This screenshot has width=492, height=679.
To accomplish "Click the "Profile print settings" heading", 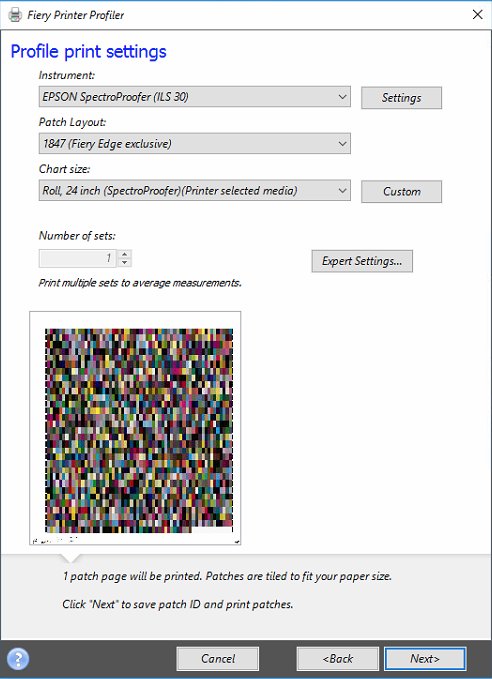I will (88, 52).
